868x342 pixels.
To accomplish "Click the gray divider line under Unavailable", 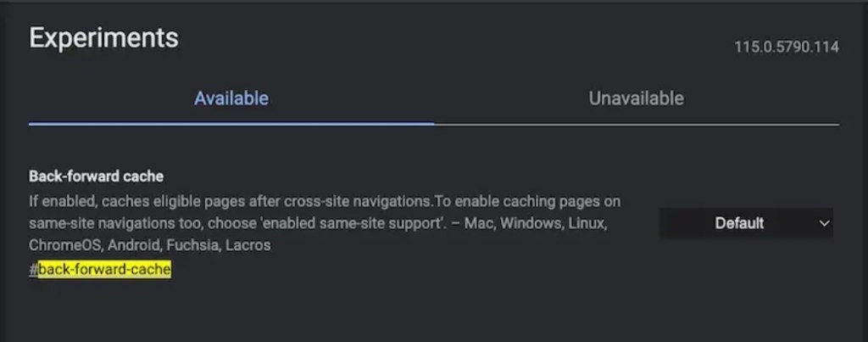I will coord(637,125).
